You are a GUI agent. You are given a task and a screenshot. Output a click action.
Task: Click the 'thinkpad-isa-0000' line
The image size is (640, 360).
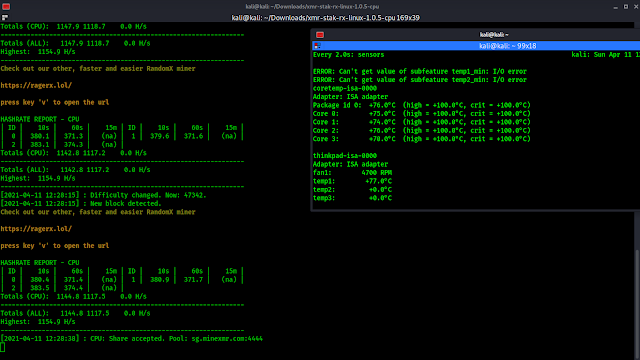(x=345, y=156)
